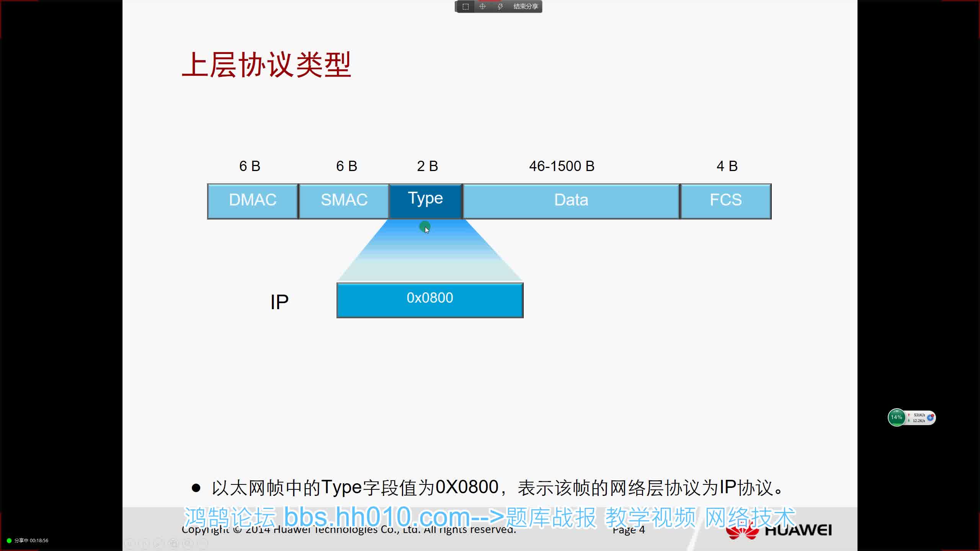This screenshot has width=980, height=551.
Task: Click the dark blue Type field block
Action: tap(425, 201)
